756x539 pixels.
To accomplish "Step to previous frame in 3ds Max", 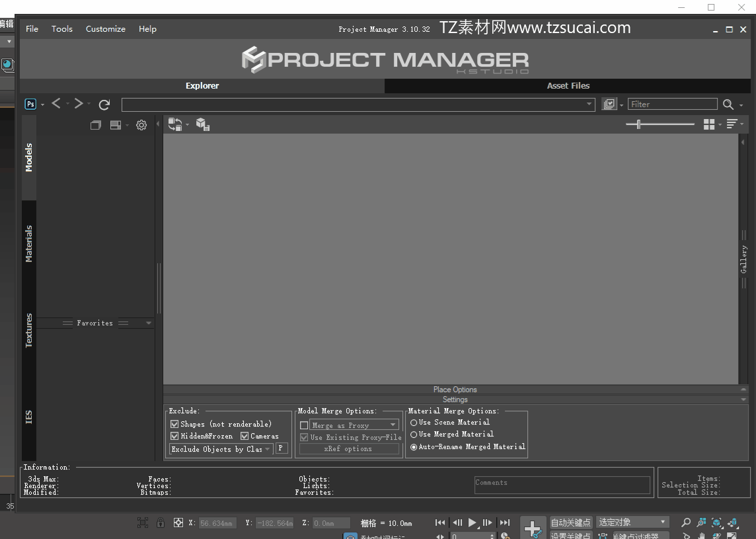I will (457, 522).
